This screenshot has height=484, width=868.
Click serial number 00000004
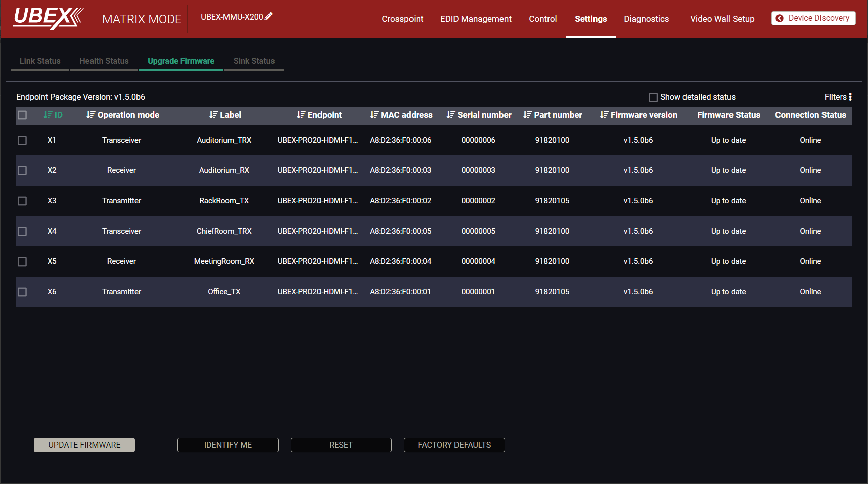pyautogui.click(x=478, y=261)
